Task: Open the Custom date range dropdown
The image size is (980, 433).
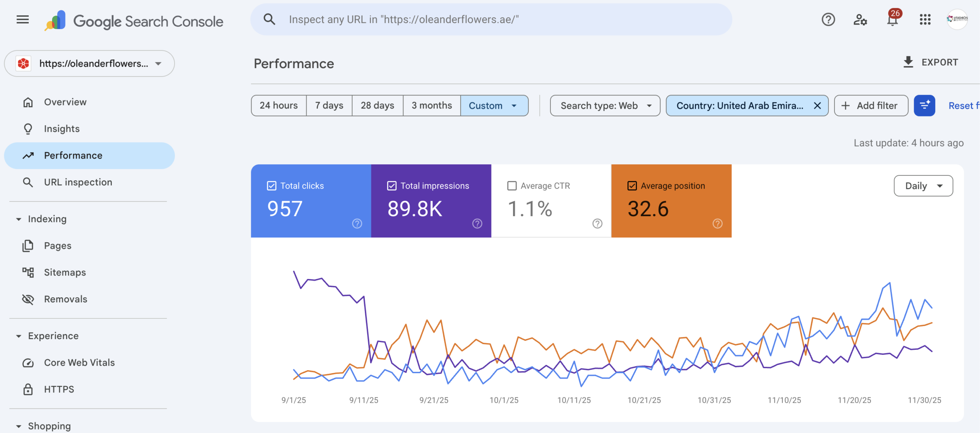Action: [x=494, y=105]
